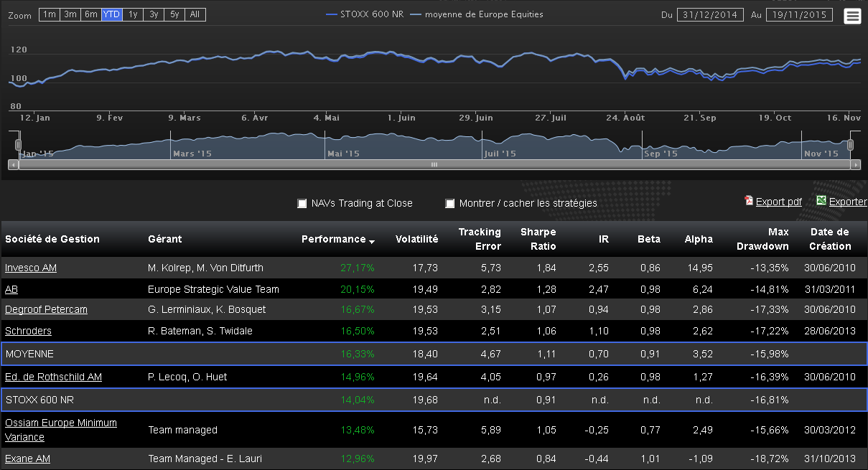
Task: Open the Invesco AM fund link
Action: click(31, 268)
